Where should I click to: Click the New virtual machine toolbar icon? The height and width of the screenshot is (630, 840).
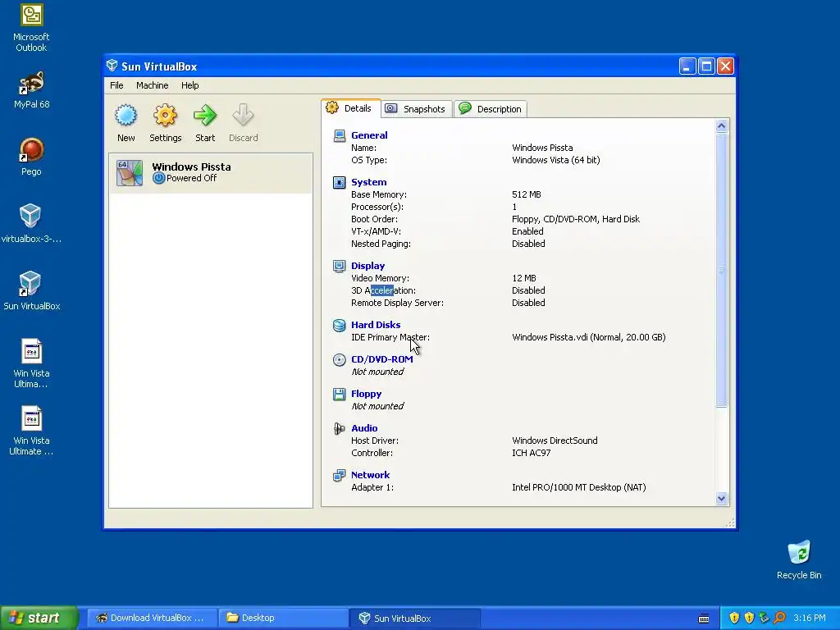click(126, 115)
